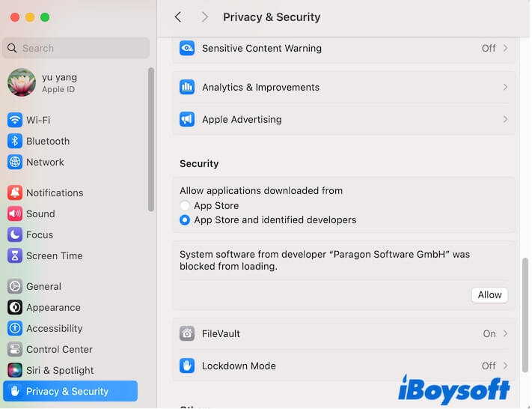Viewport: 532px width, 409px height.
Task: Open Notifications settings
Action: tap(71, 193)
